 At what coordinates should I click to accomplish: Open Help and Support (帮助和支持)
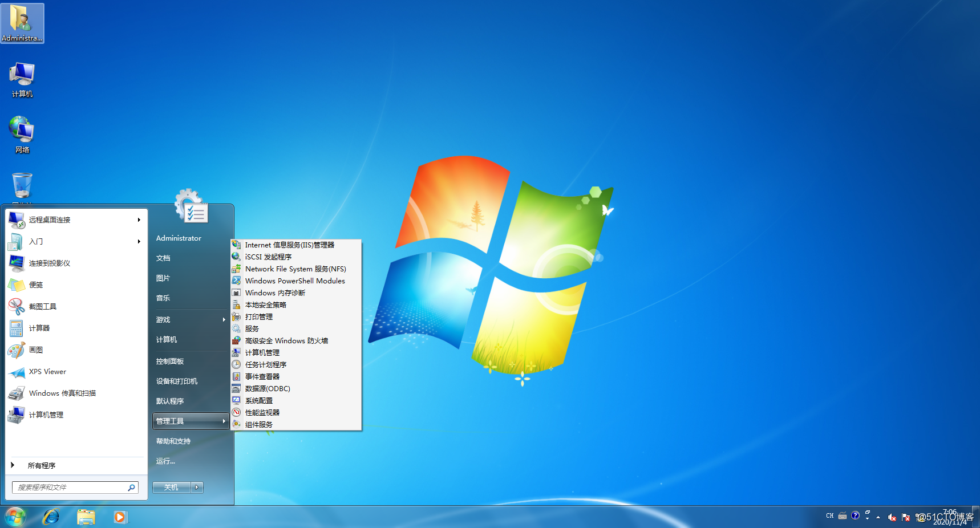191,441
